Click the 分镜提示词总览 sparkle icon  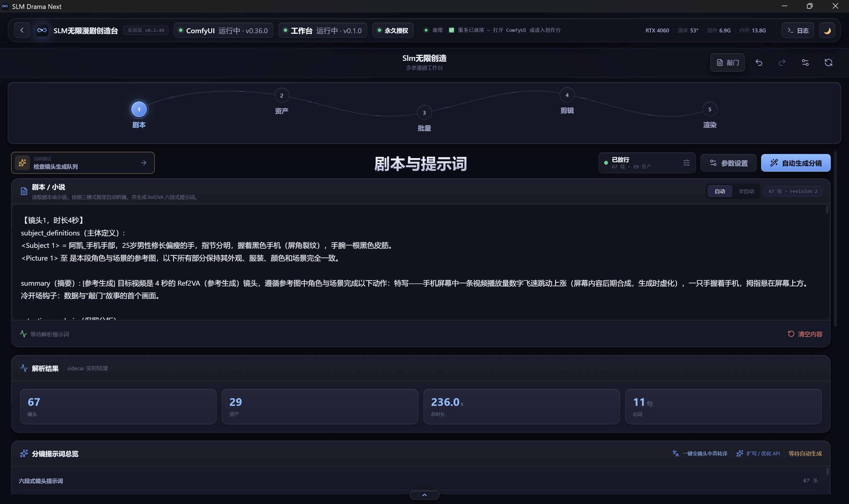24,454
